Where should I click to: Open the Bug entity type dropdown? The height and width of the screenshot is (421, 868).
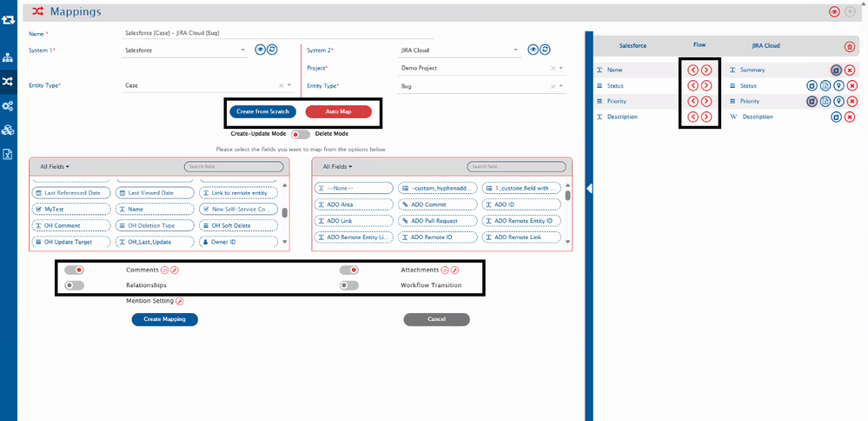point(482,86)
